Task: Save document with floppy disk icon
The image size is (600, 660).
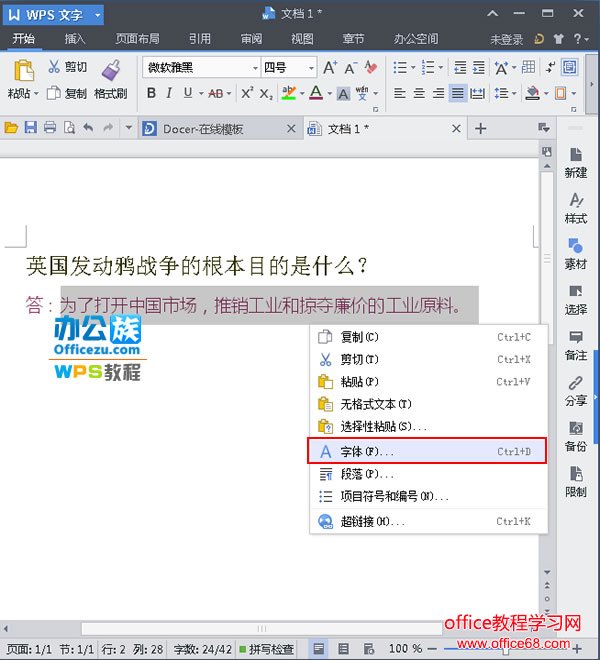Action: [30, 127]
